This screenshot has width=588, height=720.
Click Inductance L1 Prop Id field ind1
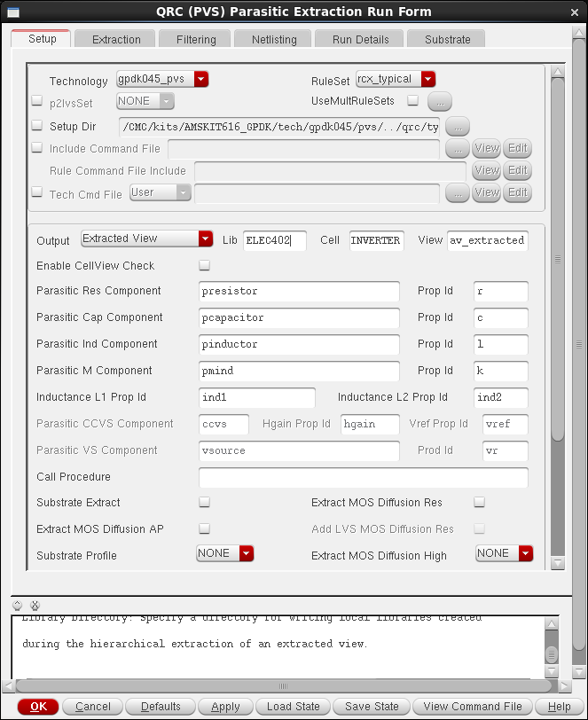tap(257, 397)
